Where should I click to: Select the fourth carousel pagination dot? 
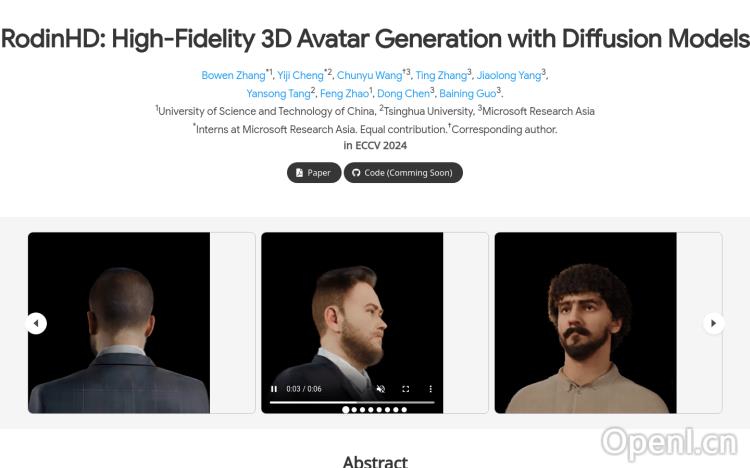point(371,410)
